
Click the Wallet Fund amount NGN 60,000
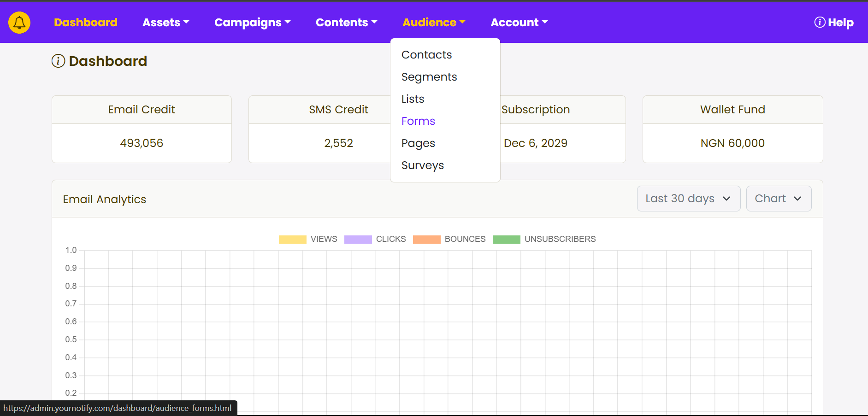pos(732,143)
